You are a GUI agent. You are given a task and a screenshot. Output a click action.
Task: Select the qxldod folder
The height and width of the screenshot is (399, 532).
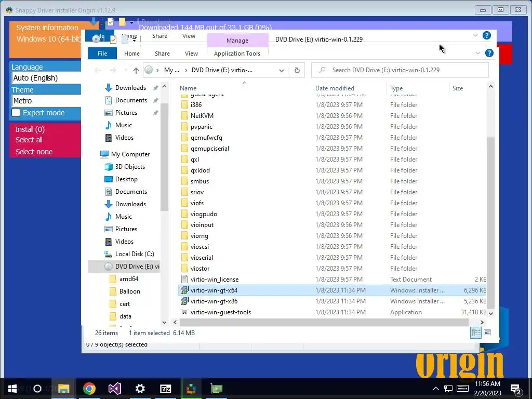[200, 170]
